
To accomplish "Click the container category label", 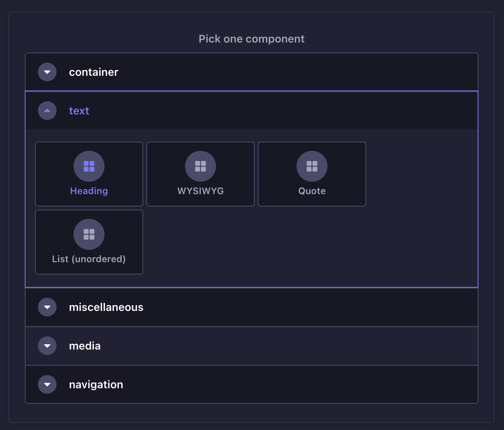I will tap(94, 72).
